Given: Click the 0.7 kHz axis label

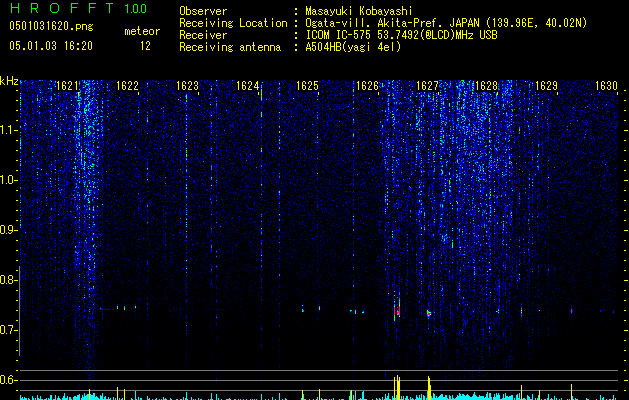Looking at the screenshot, I should tap(8, 330).
